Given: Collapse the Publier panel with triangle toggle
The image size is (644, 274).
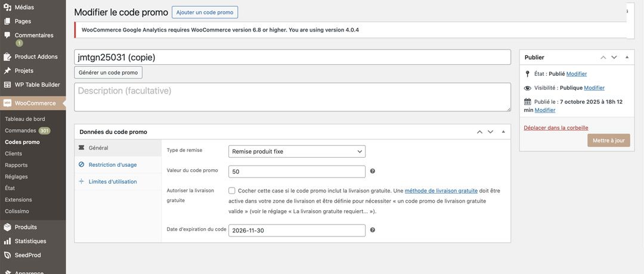Looking at the screenshot, I should pyautogui.click(x=627, y=57).
